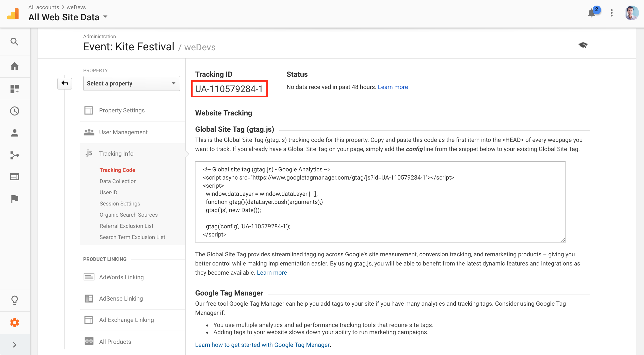The width and height of the screenshot is (644, 355).
Task: Open Admin orange gear icon
Action: (x=14, y=322)
